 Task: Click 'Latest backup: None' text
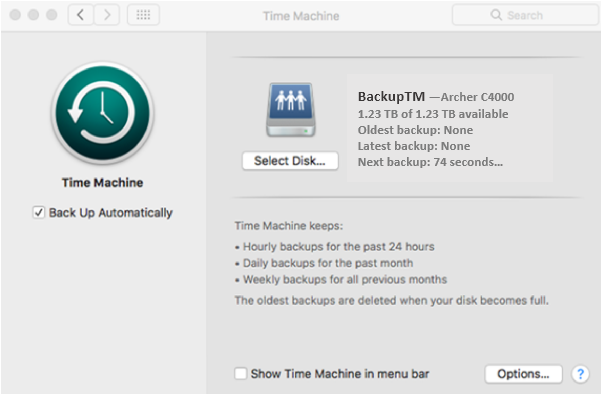coord(413,146)
